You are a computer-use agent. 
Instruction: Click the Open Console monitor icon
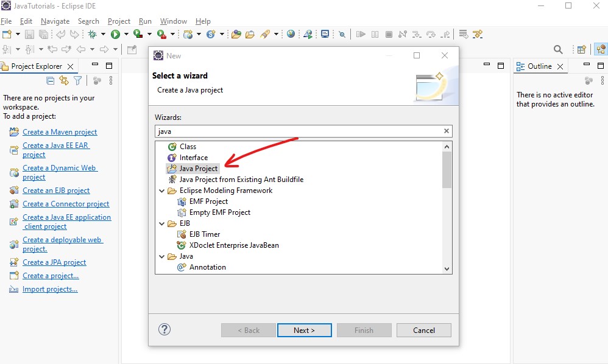click(x=325, y=34)
